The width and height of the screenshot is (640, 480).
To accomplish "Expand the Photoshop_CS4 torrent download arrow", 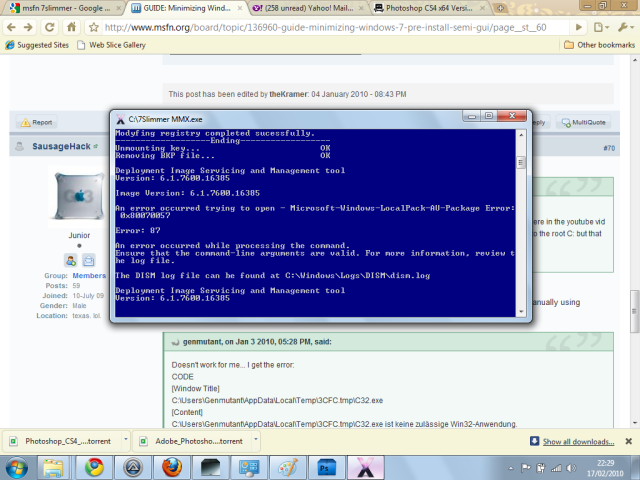I will [126, 439].
